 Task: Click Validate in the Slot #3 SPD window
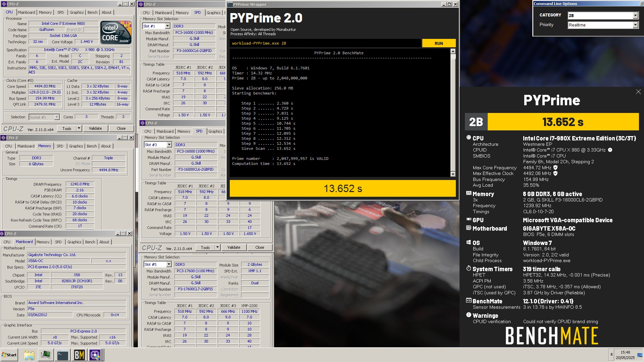coord(234,247)
